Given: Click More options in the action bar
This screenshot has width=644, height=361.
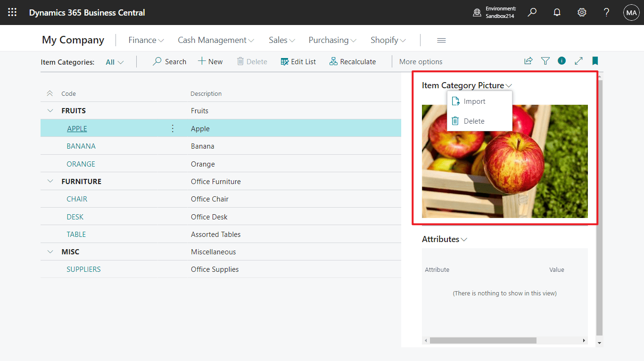Looking at the screenshot, I should pos(420,61).
